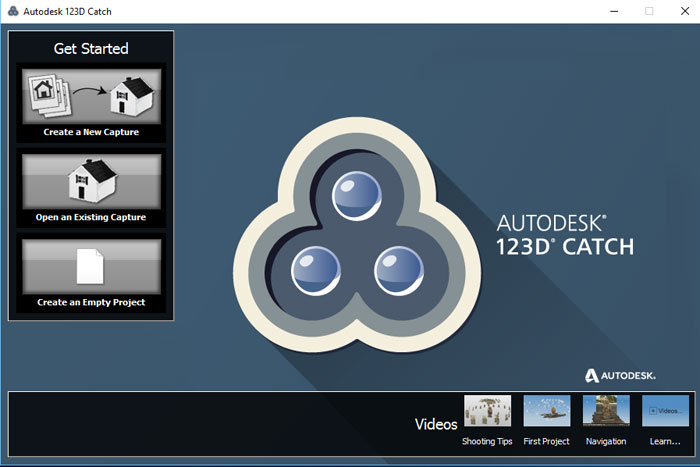Click the Create a New Capture image button
The width and height of the screenshot is (700, 467).
click(91, 96)
